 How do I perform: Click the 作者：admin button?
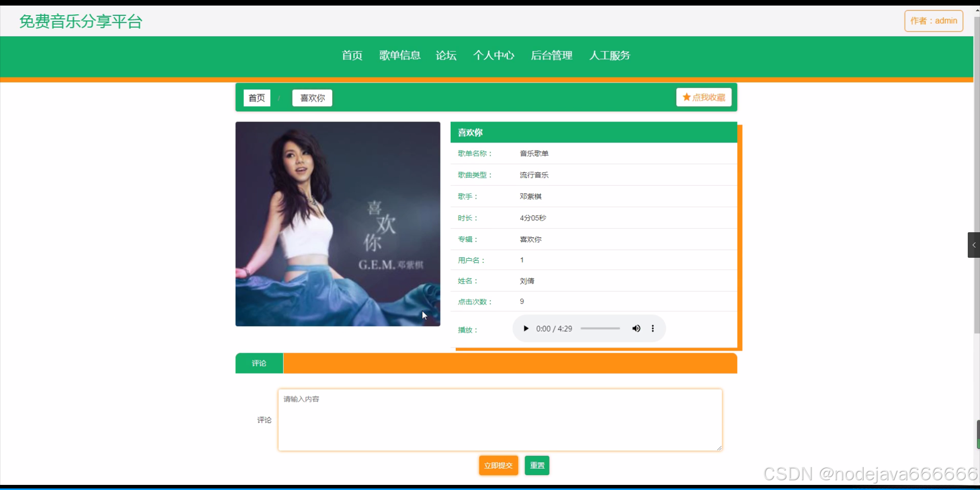click(934, 21)
